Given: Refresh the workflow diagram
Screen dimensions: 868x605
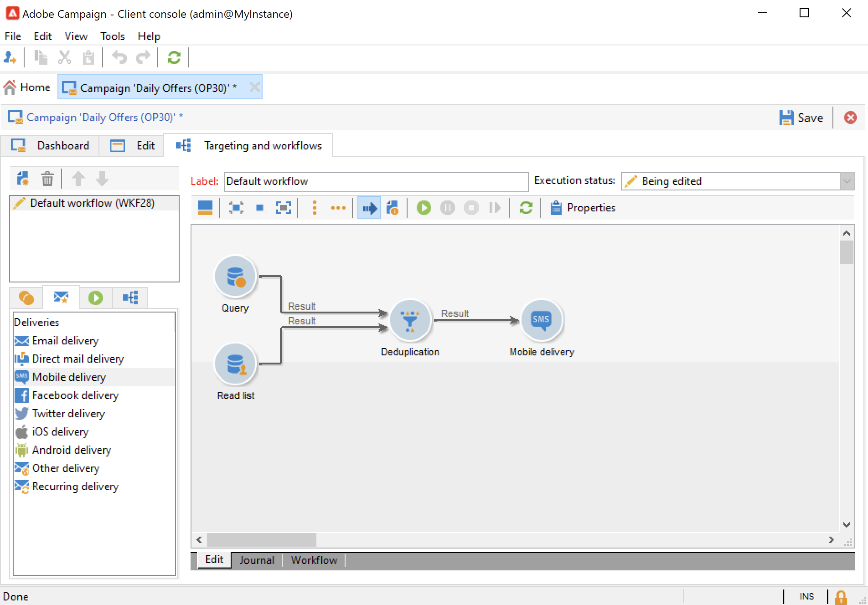Looking at the screenshot, I should click(526, 208).
